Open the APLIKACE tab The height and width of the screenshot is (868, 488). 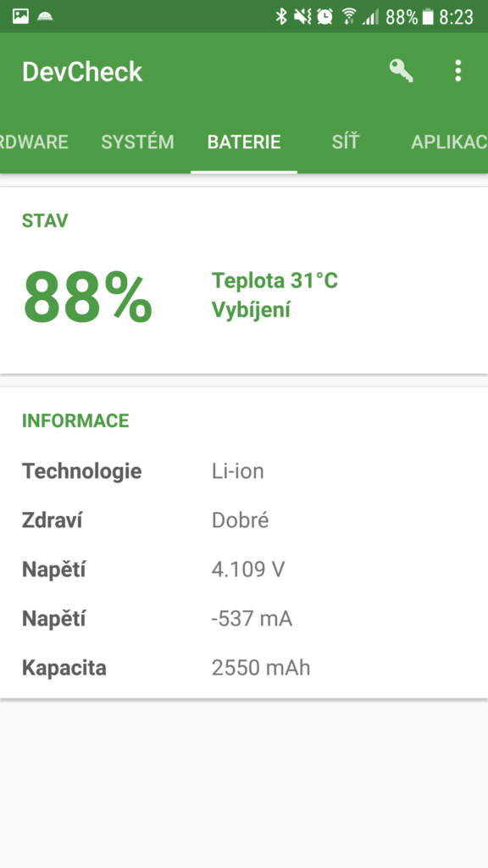[449, 142]
